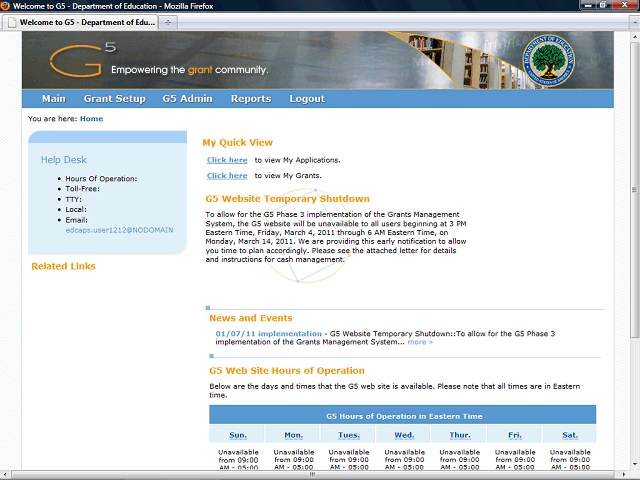Image resolution: width=640 pixels, height=480 pixels.
Task: Go to the Reports menu
Action: (x=250, y=99)
